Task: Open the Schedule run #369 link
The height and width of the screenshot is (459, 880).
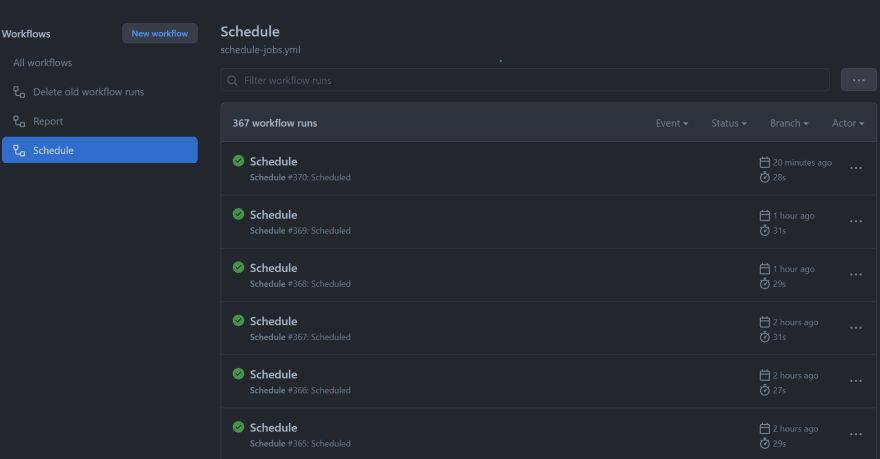Action: [x=273, y=214]
